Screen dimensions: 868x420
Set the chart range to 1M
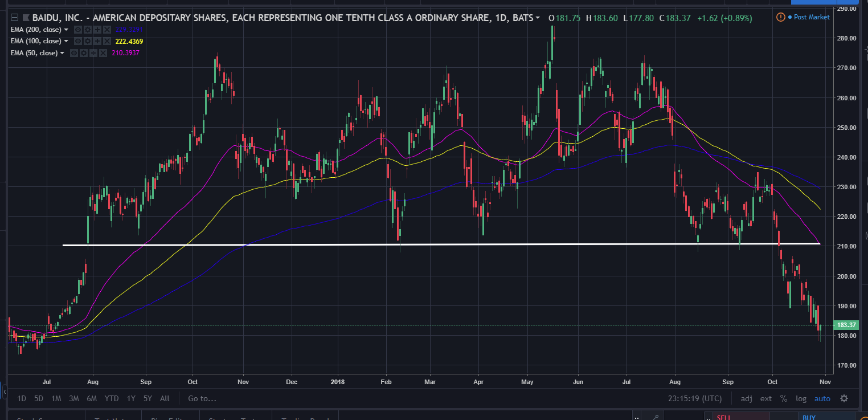56,398
